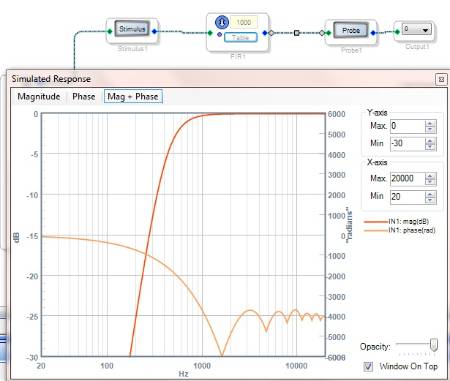Click the FIR1 blue output pin

(265, 33)
